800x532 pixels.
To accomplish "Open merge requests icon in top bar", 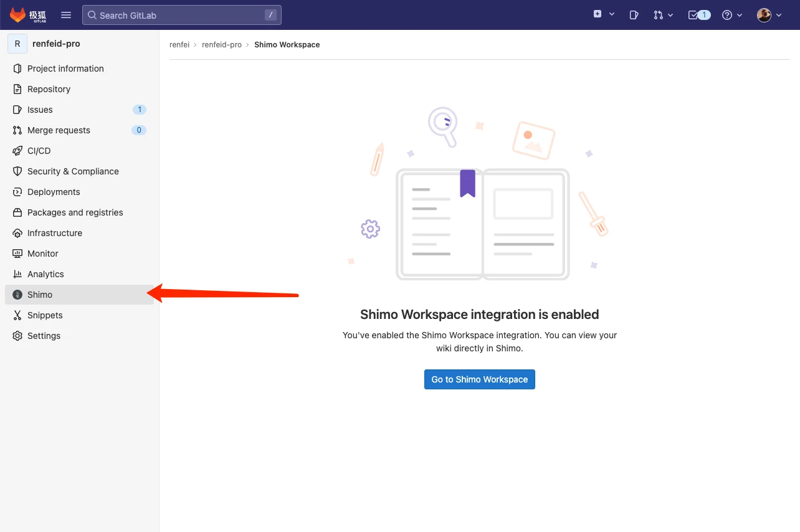I will (658, 15).
